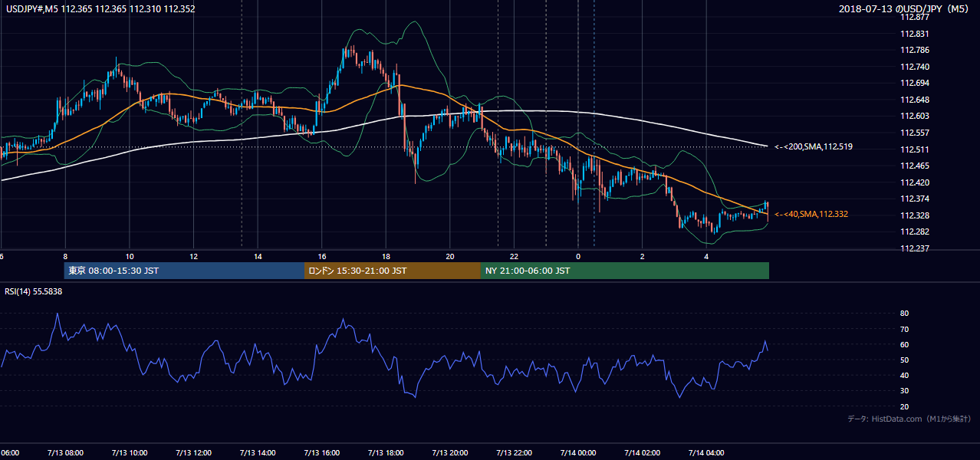980x460 pixels.
Task: Click the NY 21:00-06:00 JST session bar
Action: point(625,271)
